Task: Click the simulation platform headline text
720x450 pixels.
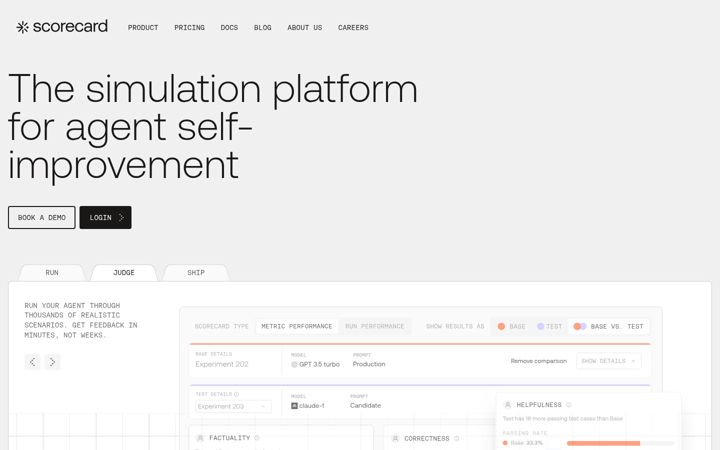Action: [213, 127]
